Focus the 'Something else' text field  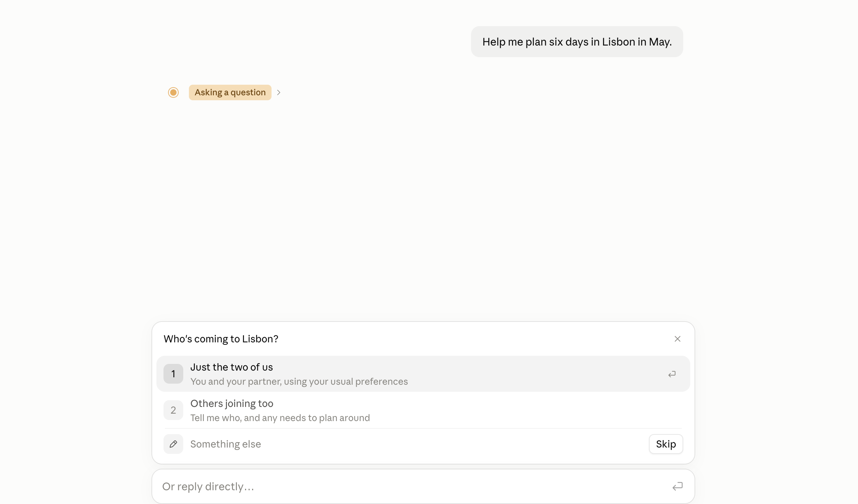(x=417, y=444)
